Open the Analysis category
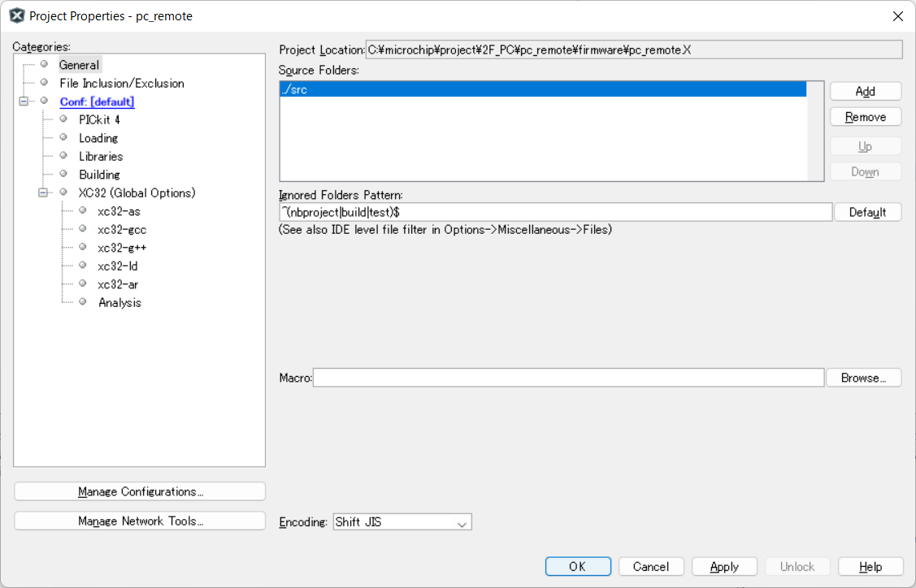Screen dimensions: 916x588 [x=119, y=303]
